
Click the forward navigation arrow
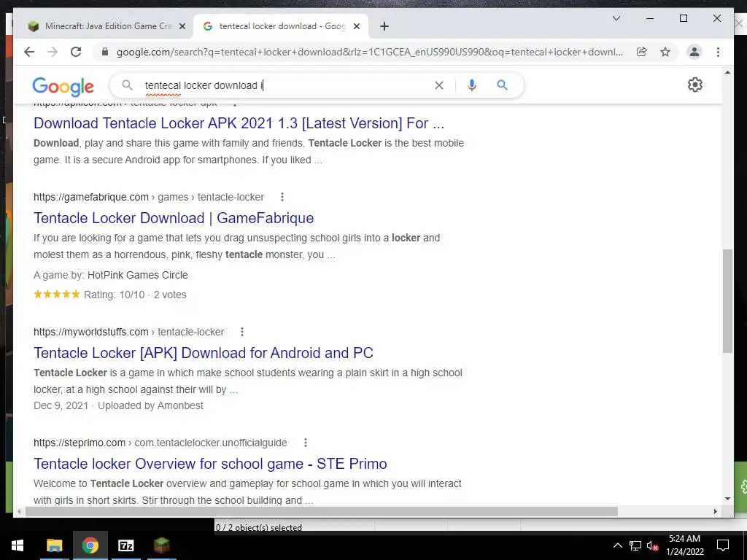pyautogui.click(x=53, y=52)
